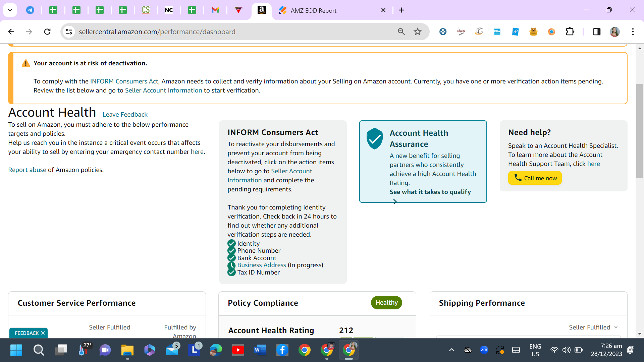Open the Business Address link
This screenshot has height=362, width=644.
tap(262, 265)
